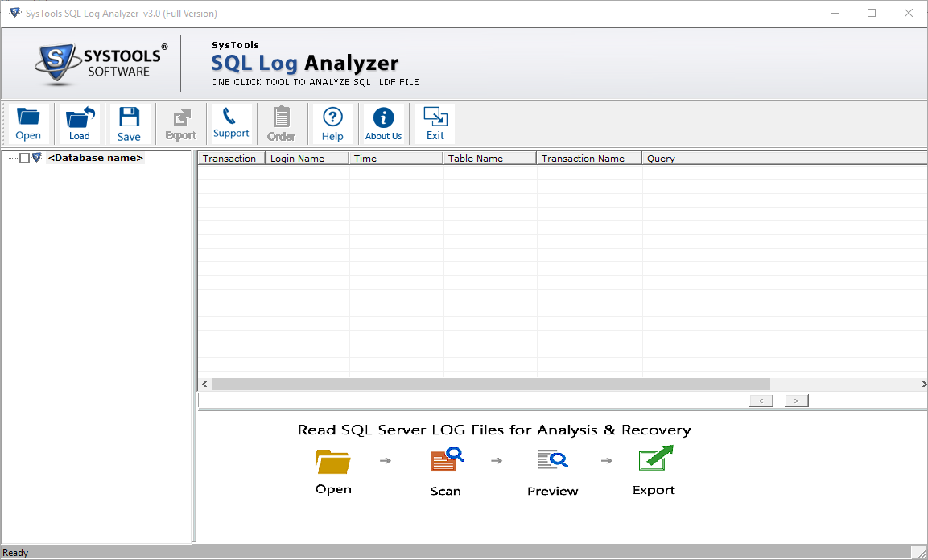Click the Save toolbar icon
The height and width of the screenshot is (560, 928).
(x=129, y=124)
